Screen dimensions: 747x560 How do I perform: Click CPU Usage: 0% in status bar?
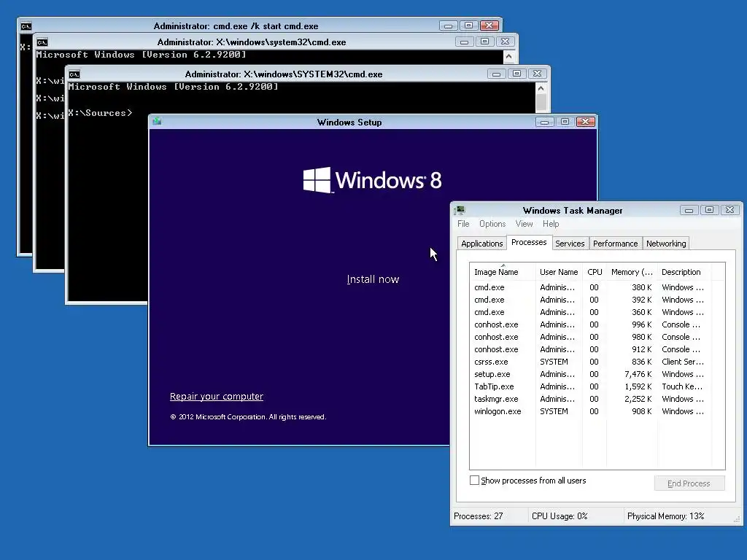[x=560, y=516]
